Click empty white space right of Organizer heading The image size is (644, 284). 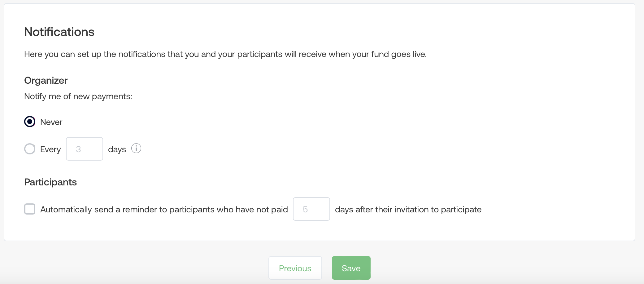310,81
